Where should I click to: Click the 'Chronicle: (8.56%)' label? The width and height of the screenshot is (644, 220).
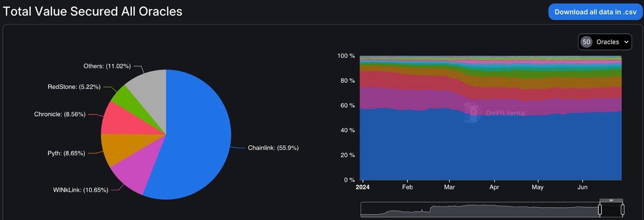(x=60, y=115)
